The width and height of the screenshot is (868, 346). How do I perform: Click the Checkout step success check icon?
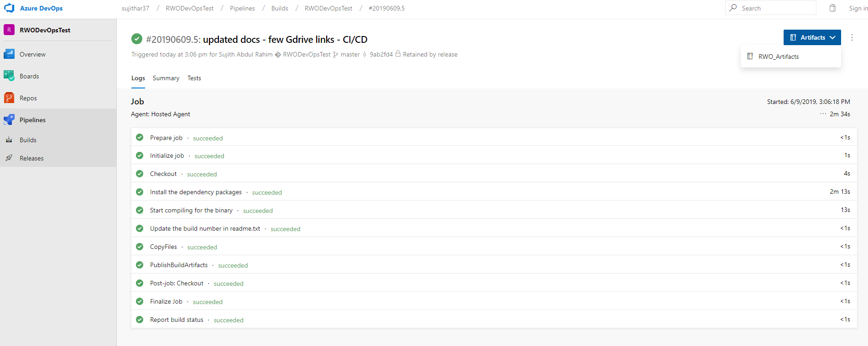pos(140,174)
